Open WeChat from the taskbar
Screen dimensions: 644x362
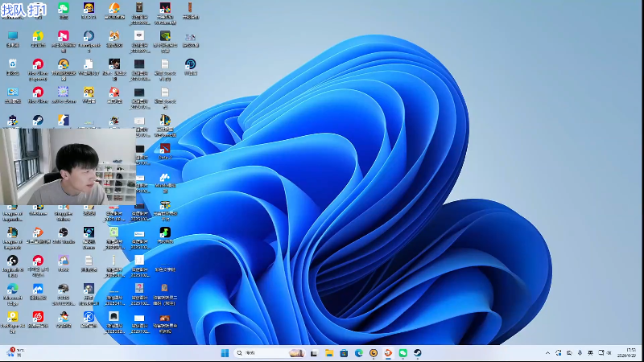[x=402, y=353]
